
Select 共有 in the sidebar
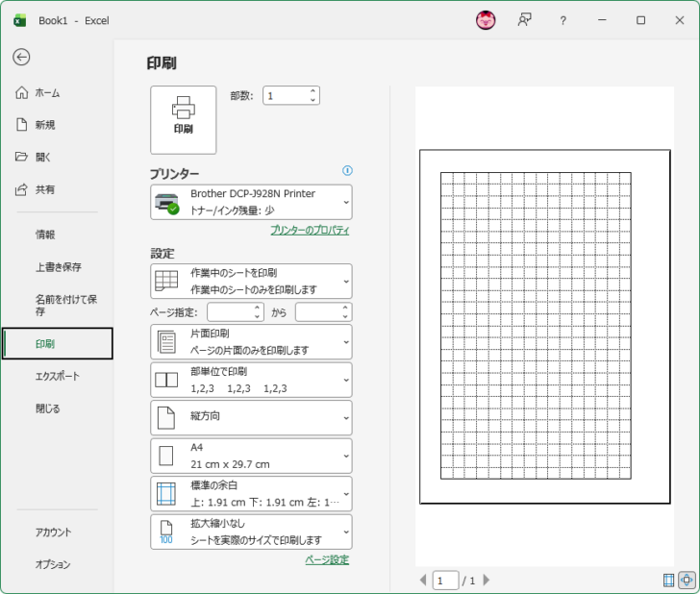point(57,189)
